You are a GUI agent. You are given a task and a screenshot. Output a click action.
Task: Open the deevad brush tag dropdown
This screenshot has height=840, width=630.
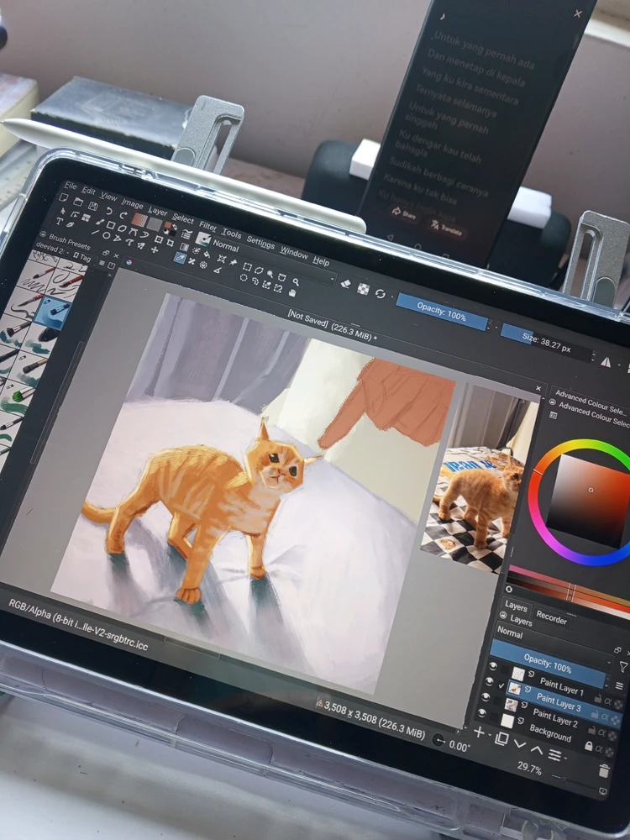tap(51, 248)
